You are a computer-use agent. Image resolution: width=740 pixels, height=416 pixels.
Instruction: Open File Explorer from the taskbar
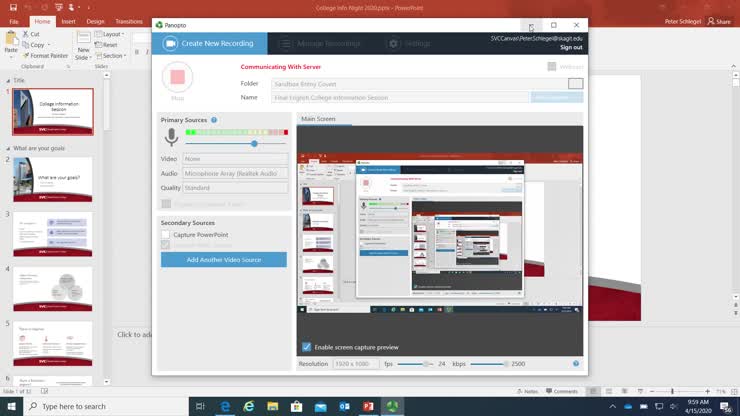click(272, 406)
